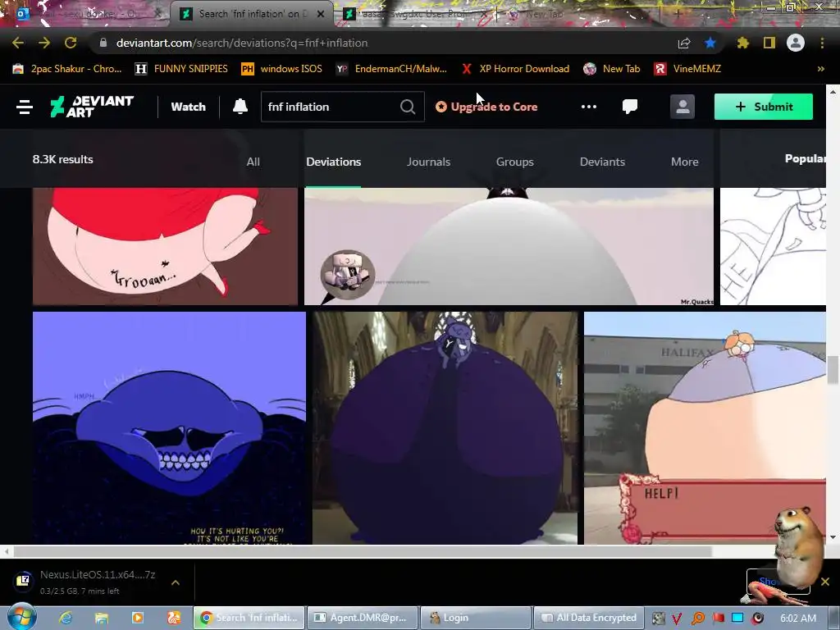The width and height of the screenshot is (840, 630).
Task: Open New Tab bookmark
Action: pos(612,69)
